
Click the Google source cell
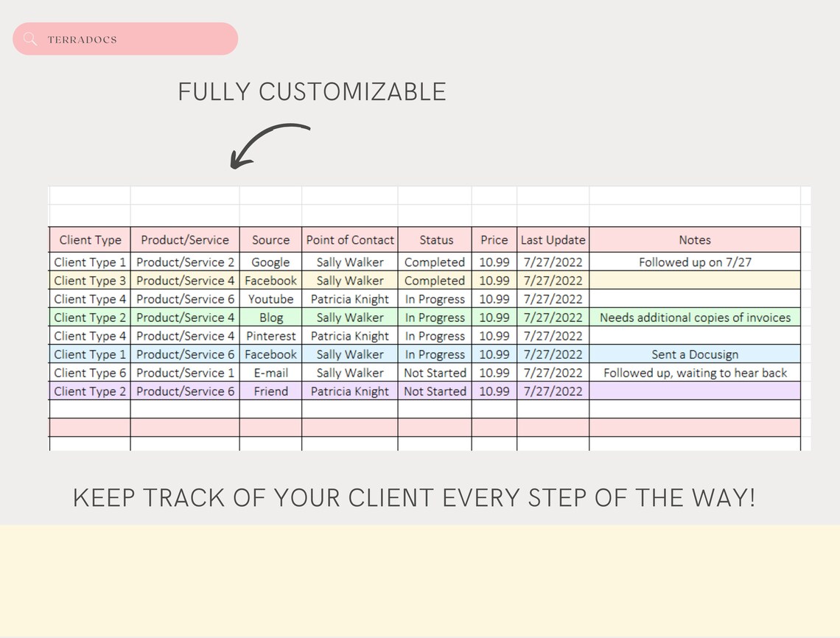[270, 262]
